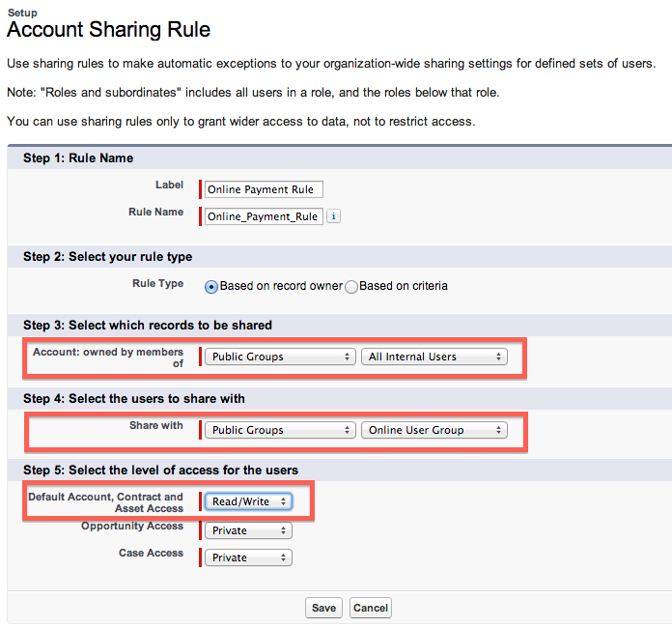The height and width of the screenshot is (628, 672).
Task: Click the Opportunity Access label
Action: pos(132,526)
